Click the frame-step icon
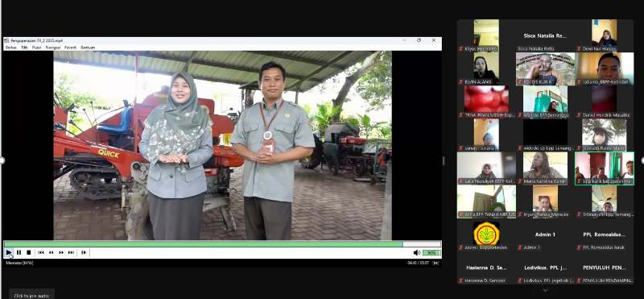The width and height of the screenshot is (644, 299). [84, 252]
